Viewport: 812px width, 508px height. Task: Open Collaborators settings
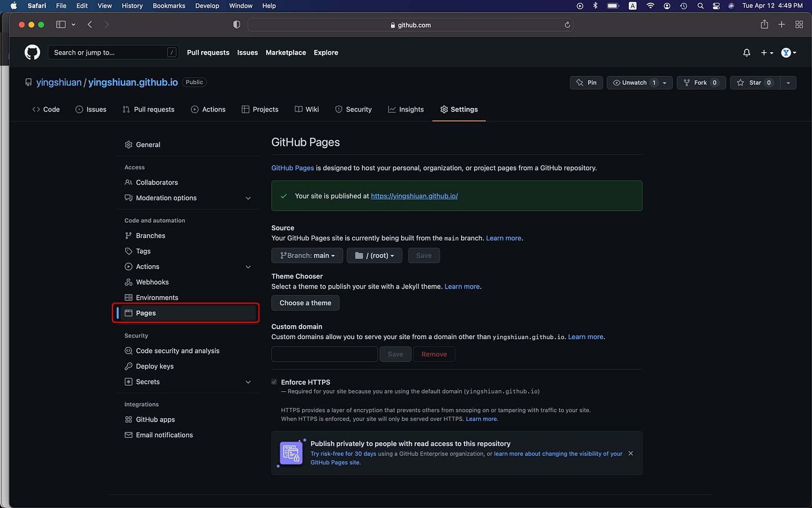click(187, 182)
